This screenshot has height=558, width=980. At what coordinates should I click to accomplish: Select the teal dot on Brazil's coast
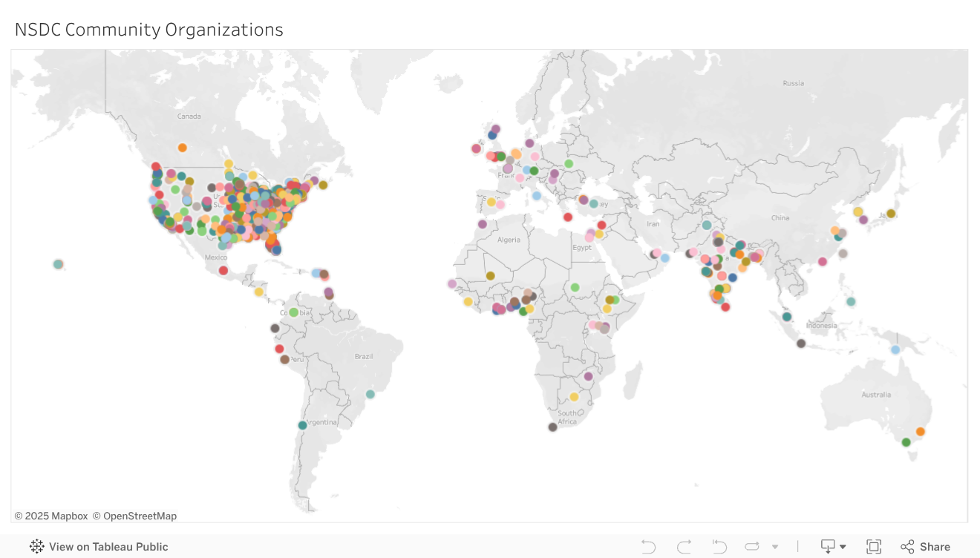(370, 394)
